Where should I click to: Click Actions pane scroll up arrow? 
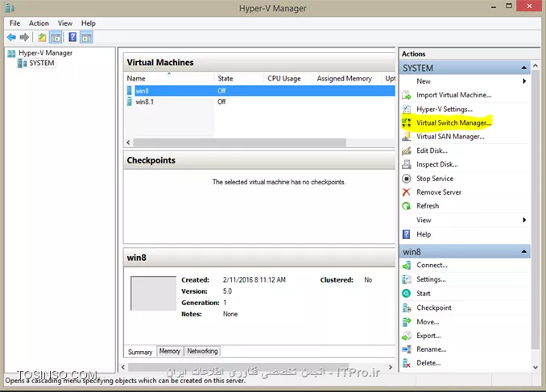tap(536, 65)
